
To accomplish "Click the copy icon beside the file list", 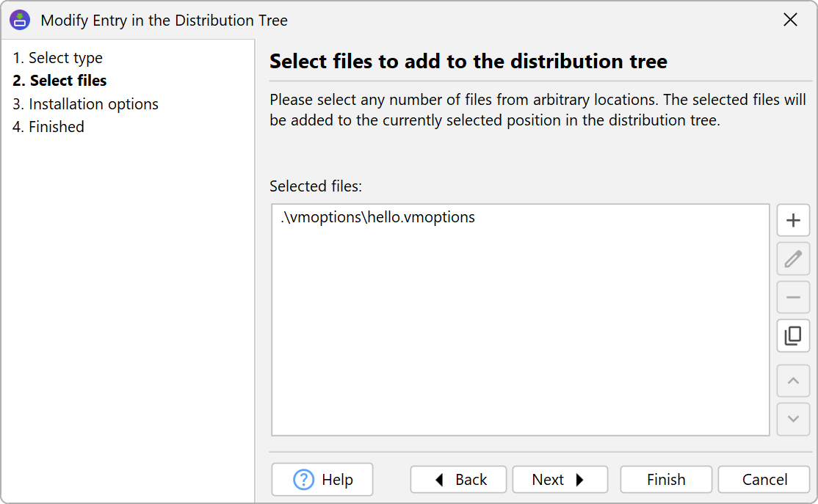I will tap(793, 336).
